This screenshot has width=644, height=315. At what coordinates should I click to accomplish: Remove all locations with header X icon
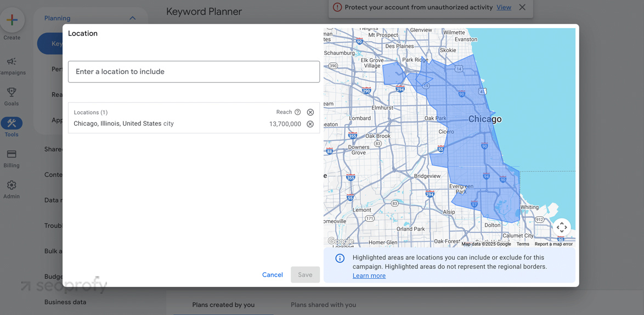(x=310, y=112)
